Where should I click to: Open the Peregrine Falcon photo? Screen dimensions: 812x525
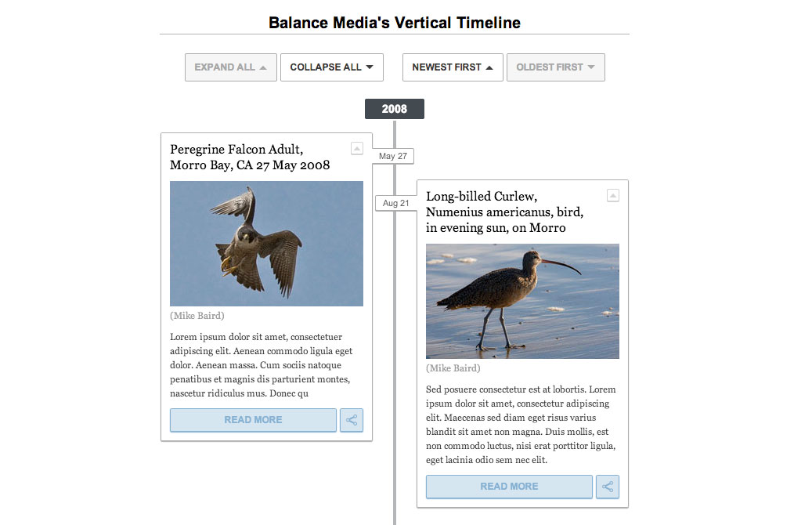click(x=266, y=244)
